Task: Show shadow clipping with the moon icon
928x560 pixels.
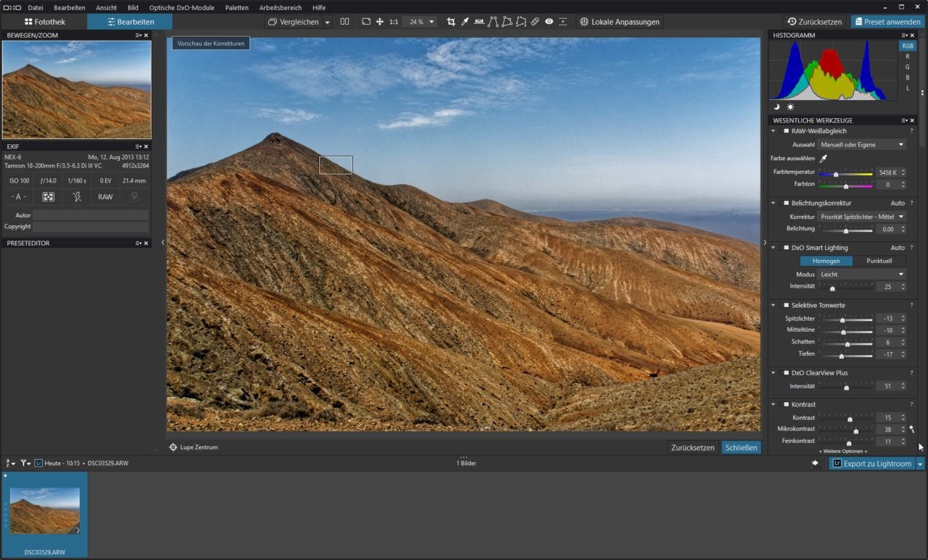Action: click(776, 106)
